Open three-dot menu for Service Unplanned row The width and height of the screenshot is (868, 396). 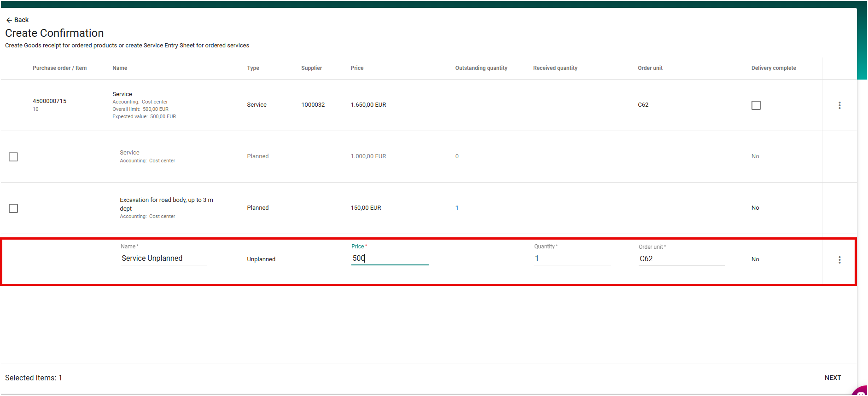[839, 260]
